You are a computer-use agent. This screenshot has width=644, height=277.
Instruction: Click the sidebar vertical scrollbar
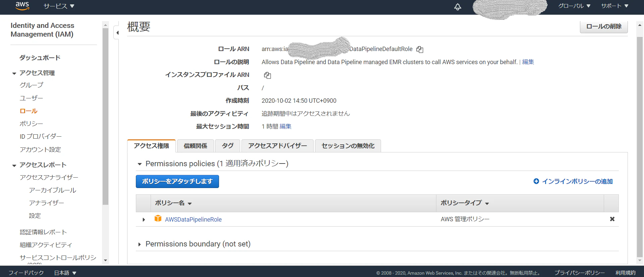click(105, 116)
